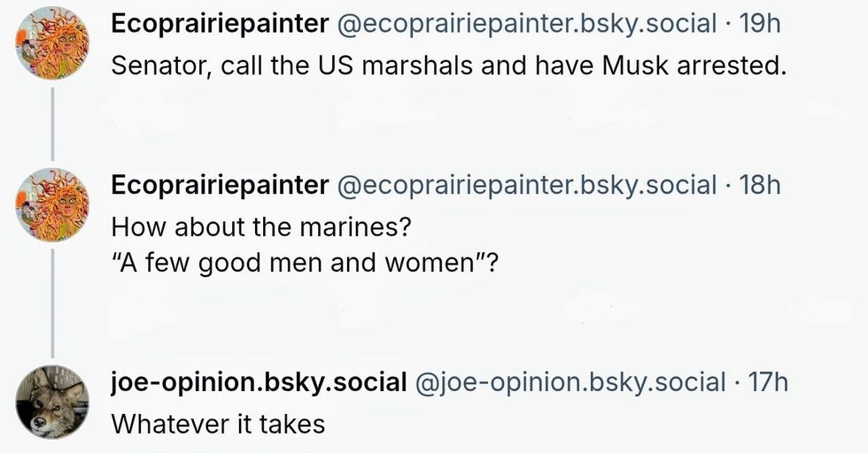Click @ecoprairiepainter.bsky.social handle on the 19h post
The image size is (868, 453).
(527, 24)
